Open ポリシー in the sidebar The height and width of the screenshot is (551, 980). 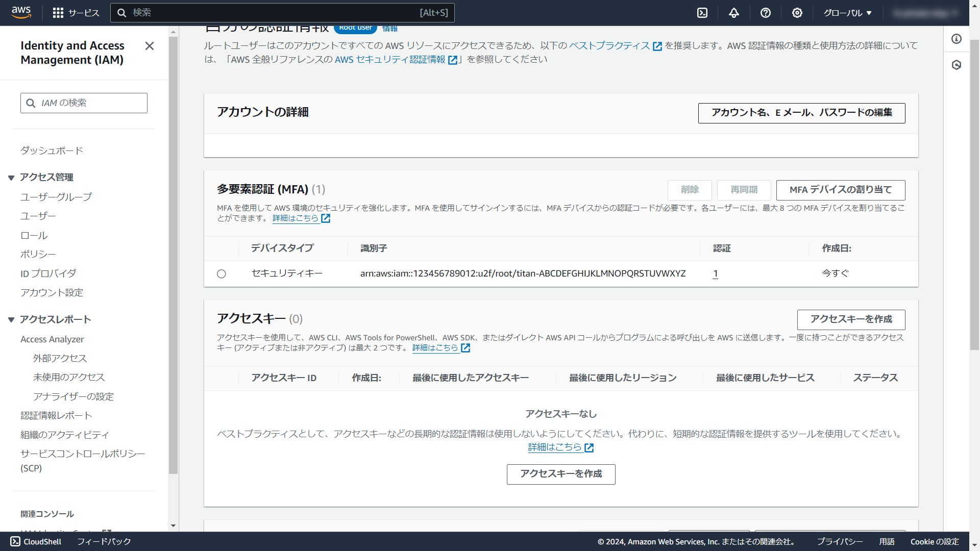pos(38,254)
